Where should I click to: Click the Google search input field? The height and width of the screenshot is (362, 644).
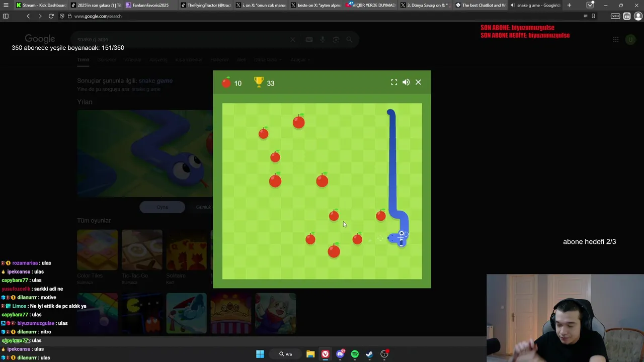[x=181, y=40]
